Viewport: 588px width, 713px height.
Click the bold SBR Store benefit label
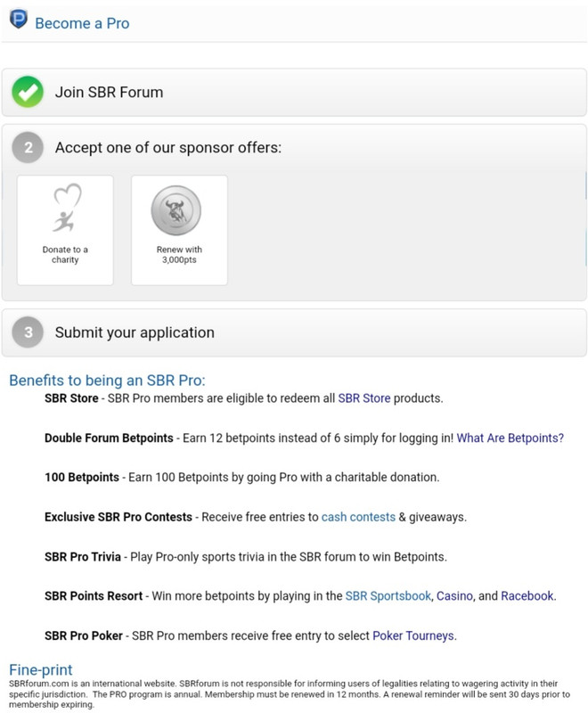(71, 398)
